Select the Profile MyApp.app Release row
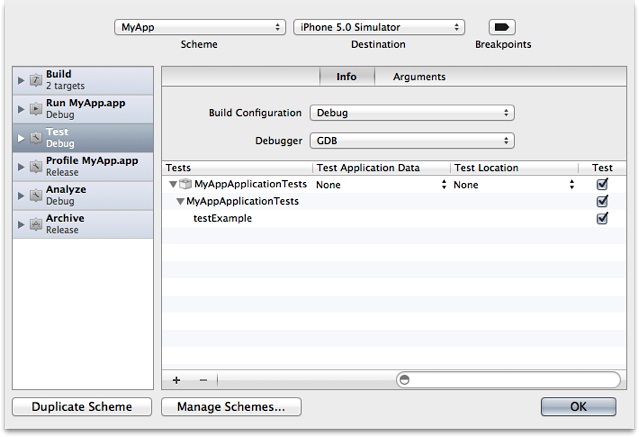639x437 pixels. pos(83,167)
